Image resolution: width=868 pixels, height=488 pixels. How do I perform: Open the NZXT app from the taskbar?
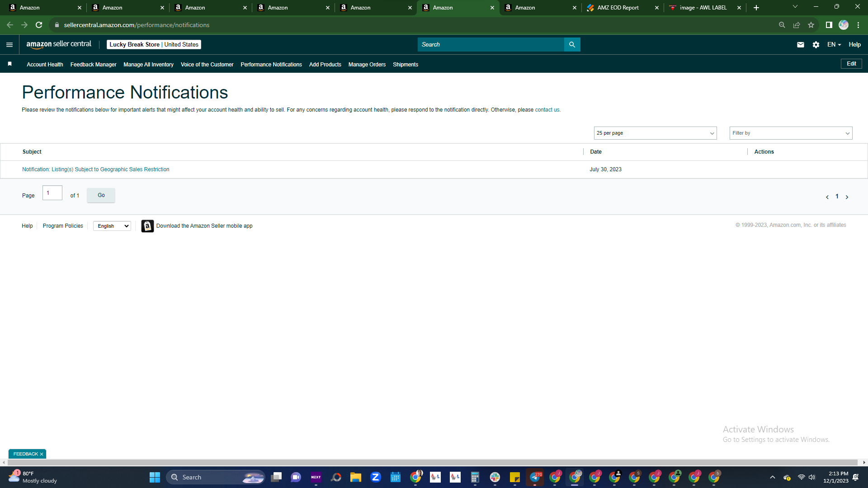316,477
